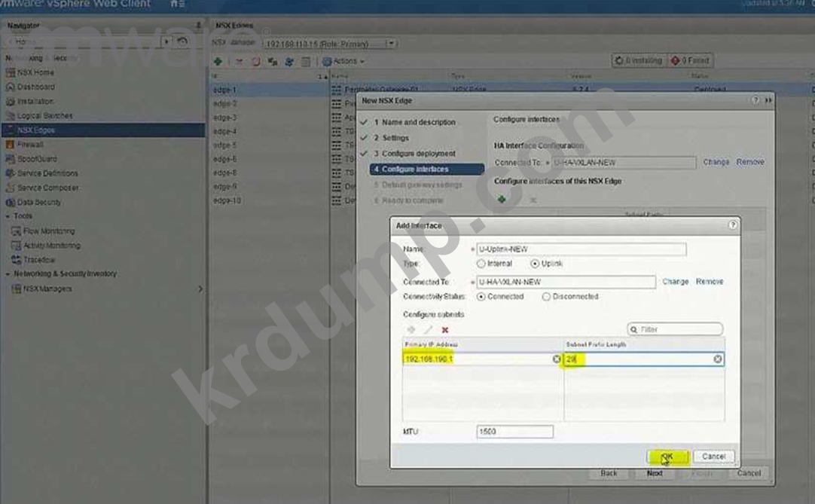
Task: Click Remove link for HA Interface Configuration
Action: (x=750, y=162)
